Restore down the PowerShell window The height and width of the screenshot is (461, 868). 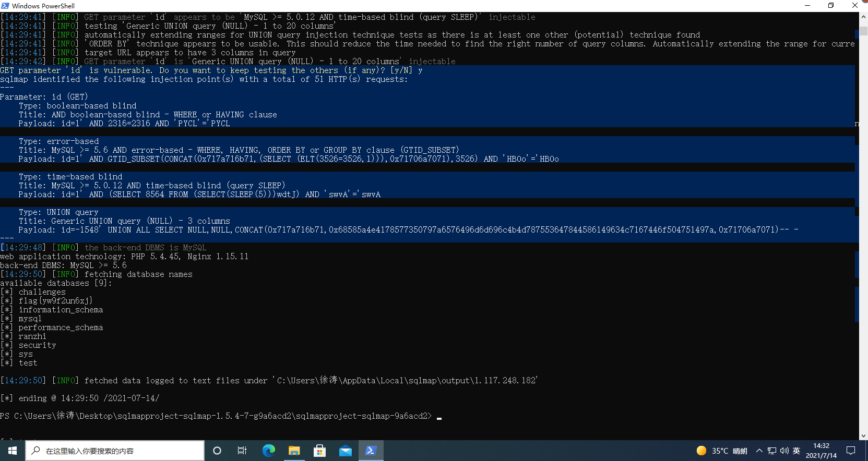[x=831, y=6]
